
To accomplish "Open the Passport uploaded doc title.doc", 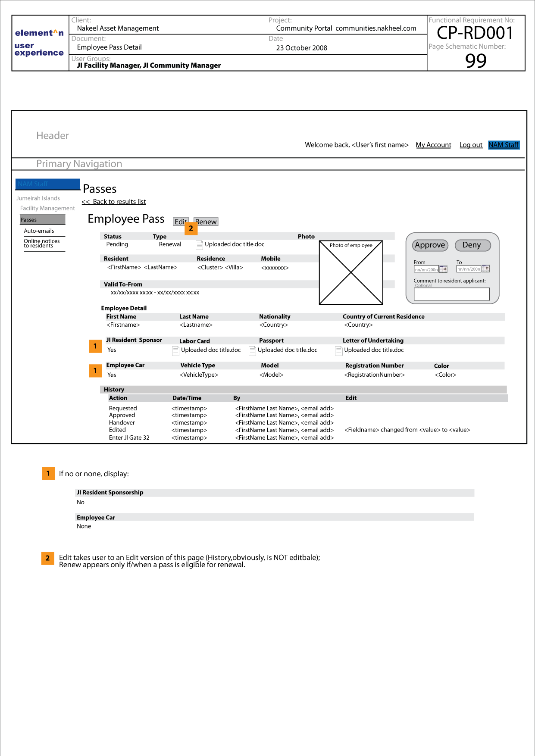I will pyautogui.click(x=288, y=350).
